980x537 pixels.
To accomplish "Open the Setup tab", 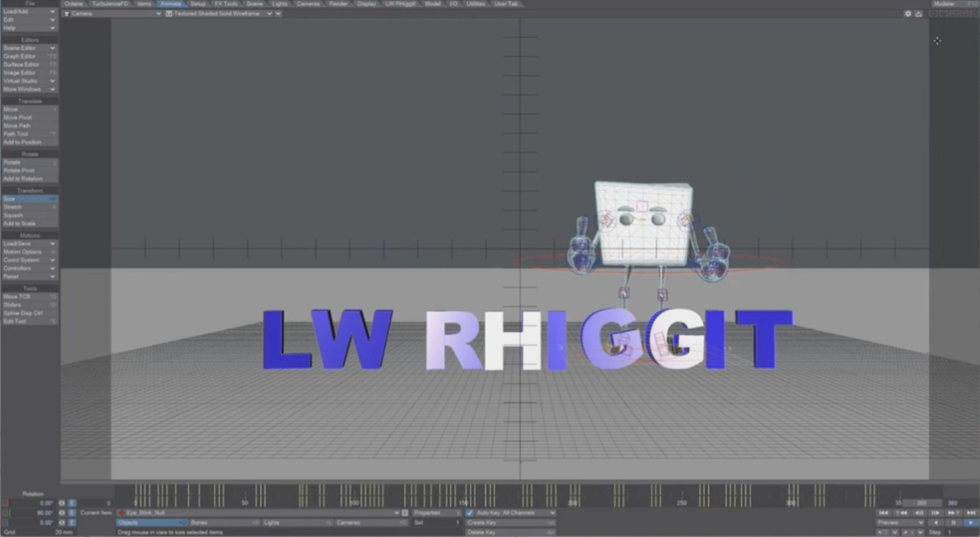I will 198,4.
